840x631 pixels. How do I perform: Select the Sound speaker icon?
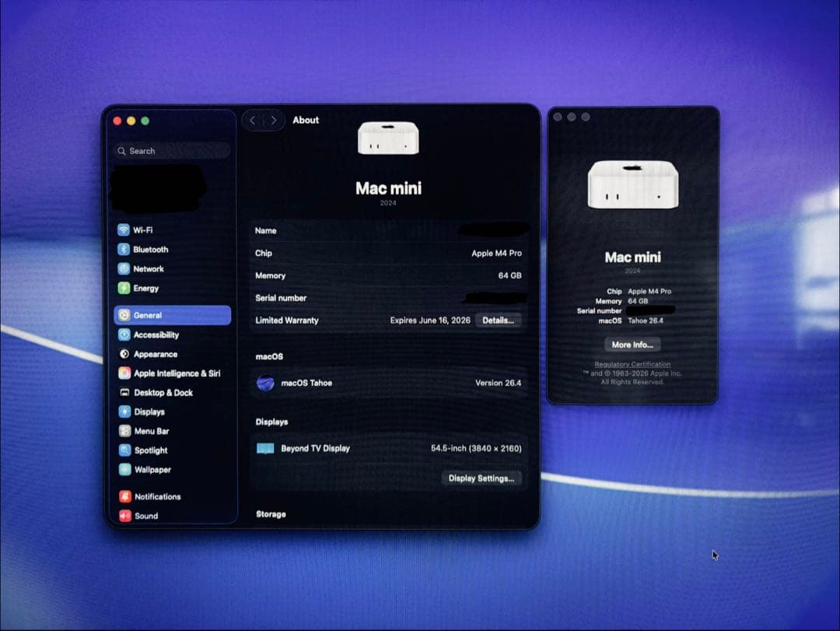tap(125, 516)
